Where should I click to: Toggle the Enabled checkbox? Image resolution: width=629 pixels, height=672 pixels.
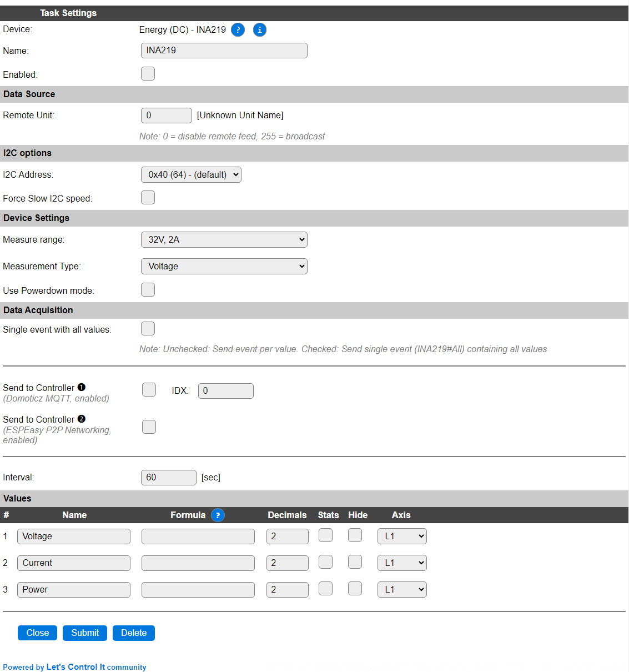pos(148,74)
